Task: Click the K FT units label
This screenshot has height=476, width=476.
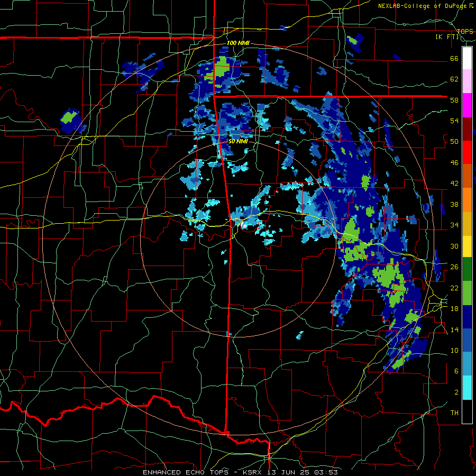Action: pyautogui.click(x=447, y=36)
